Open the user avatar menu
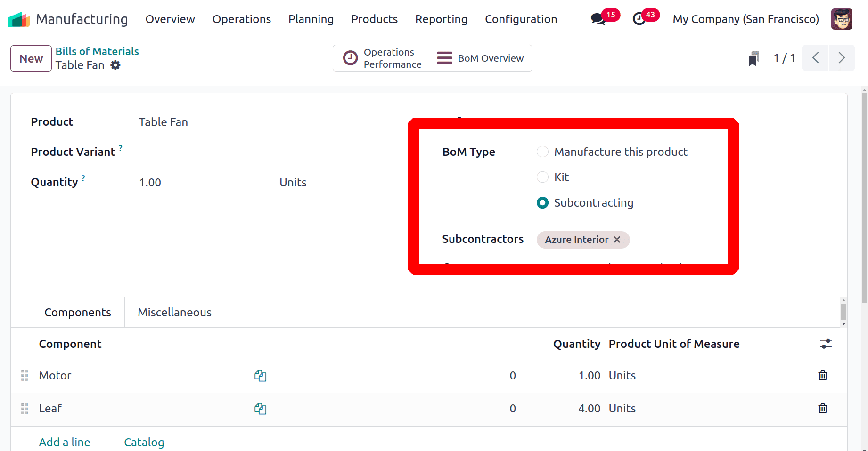 coord(842,19)
